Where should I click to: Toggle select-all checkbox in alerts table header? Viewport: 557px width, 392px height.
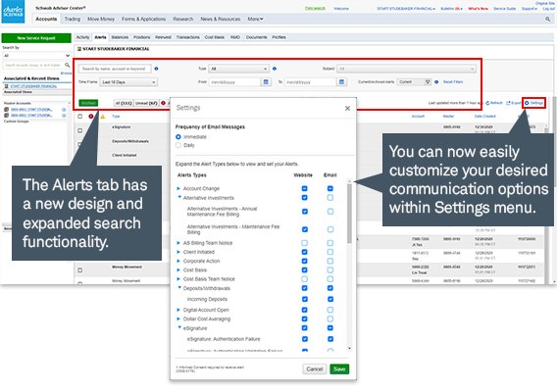coord(80,117)
